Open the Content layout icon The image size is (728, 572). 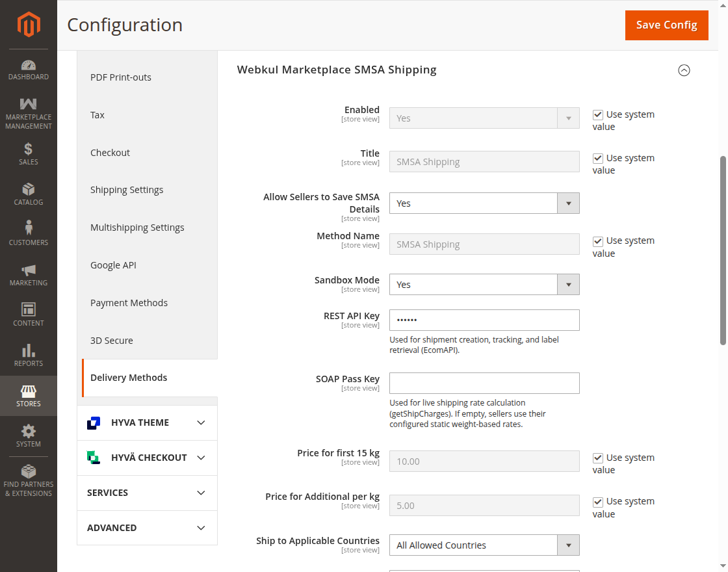click(x=29, y=309)
